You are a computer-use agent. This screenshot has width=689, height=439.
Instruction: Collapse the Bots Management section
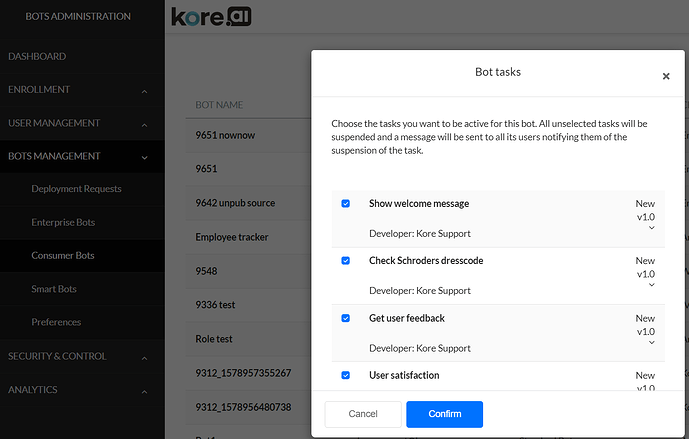[x=145, y=157]
